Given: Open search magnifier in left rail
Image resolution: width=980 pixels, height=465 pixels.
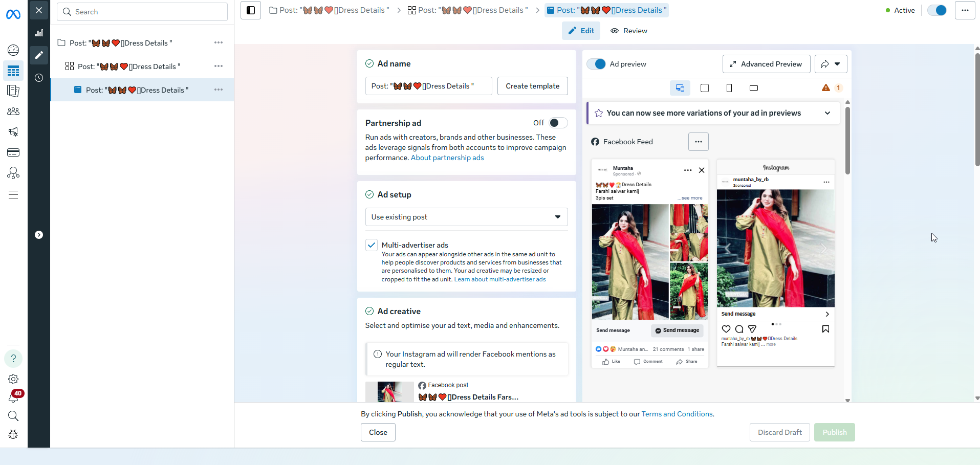Looking at the screenshot, I should click(13, 416).
